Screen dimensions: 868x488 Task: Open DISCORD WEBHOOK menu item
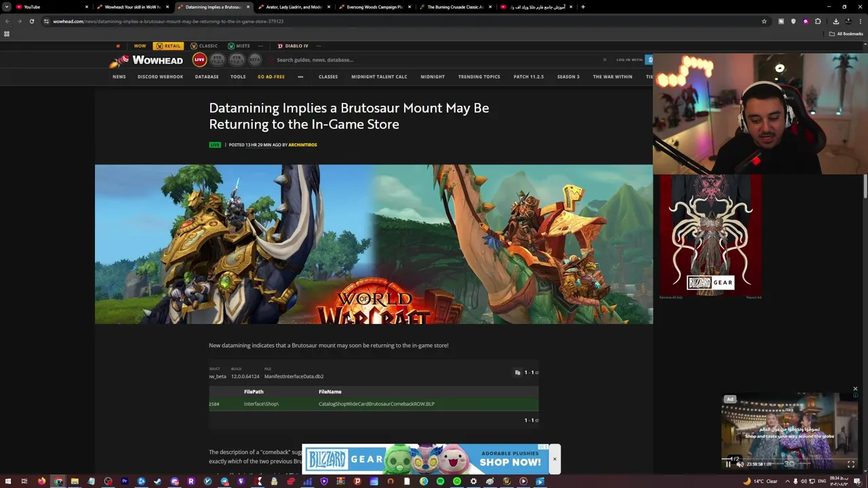[x=160, y=77]
